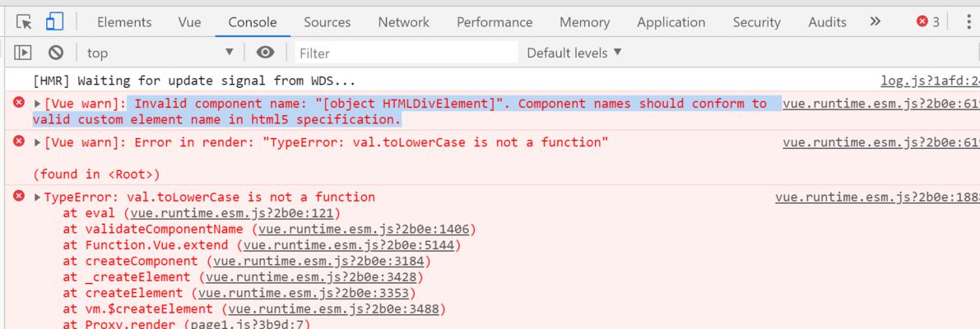Clear the console with the ban icon

56,53
